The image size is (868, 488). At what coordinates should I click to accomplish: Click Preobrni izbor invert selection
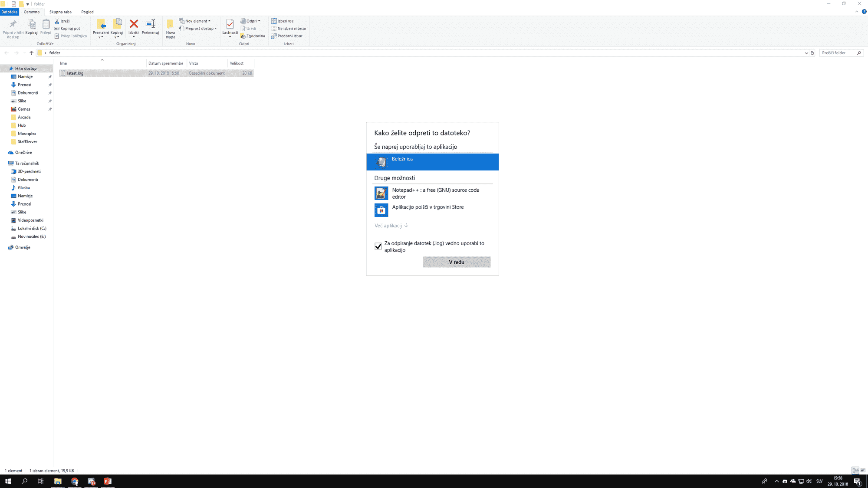pos(287,36)
